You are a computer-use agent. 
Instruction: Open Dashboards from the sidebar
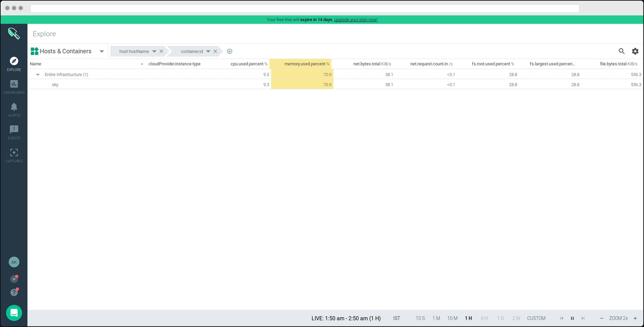tap(14, 86)
